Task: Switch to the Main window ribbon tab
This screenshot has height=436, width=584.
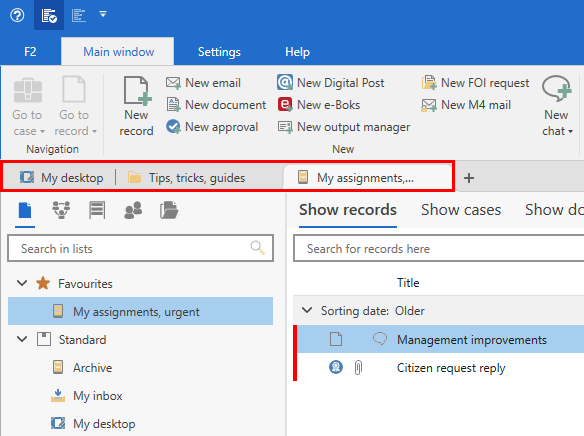Action: (x=118, y=51)
